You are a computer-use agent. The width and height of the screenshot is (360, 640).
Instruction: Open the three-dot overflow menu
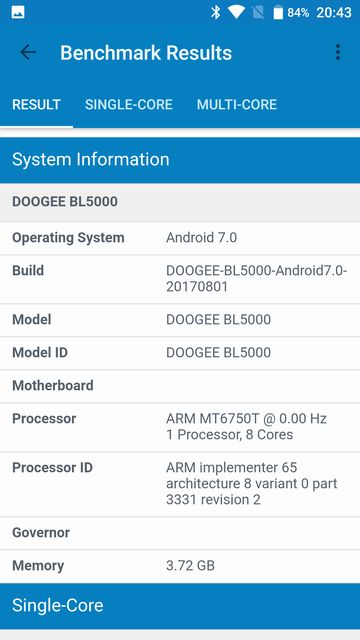338,52
